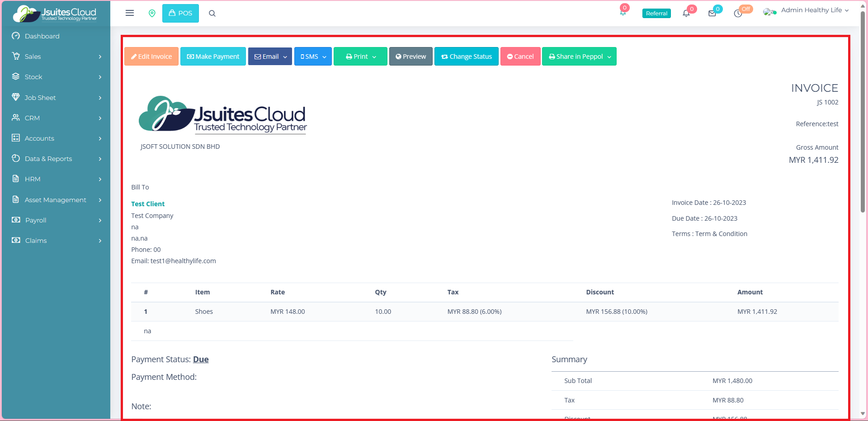Expand the SMS dropdown
The width and height of the screenshot is (868, 421).
[313, 57]
